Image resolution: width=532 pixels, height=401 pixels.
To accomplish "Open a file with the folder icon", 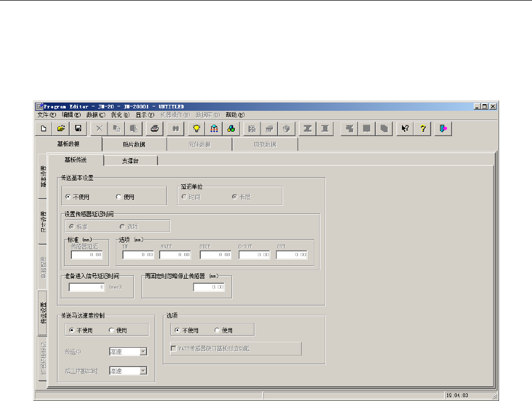I will (61, 128).
